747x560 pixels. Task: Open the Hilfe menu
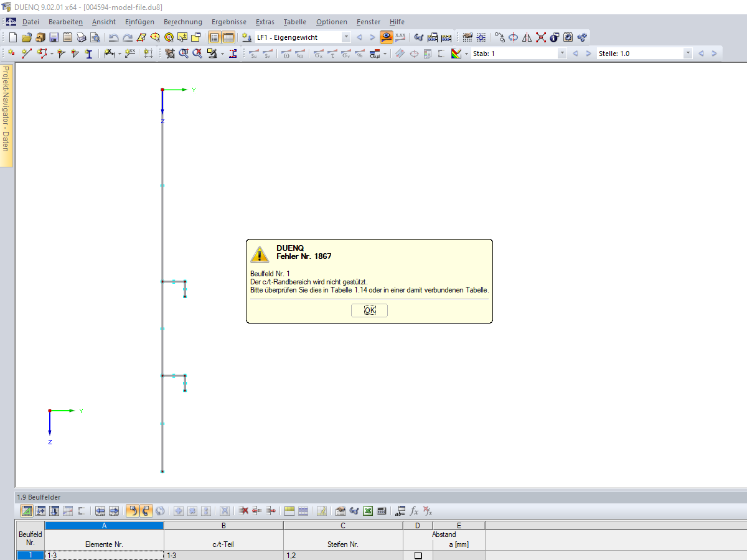click(397, 22)
